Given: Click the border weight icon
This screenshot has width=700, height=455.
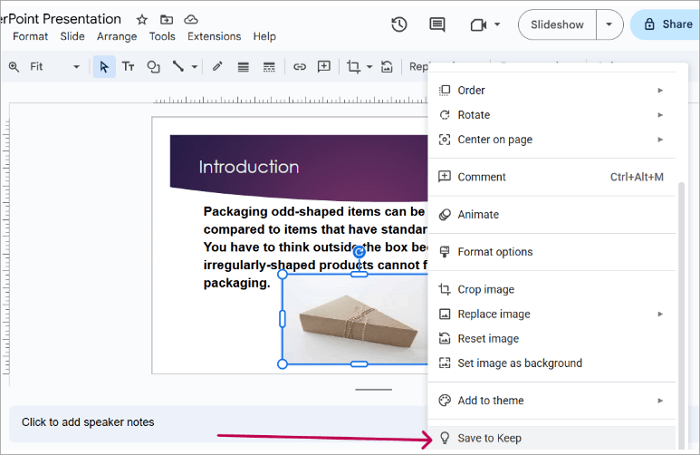Looking at the screenshot, I should (243, 67).
